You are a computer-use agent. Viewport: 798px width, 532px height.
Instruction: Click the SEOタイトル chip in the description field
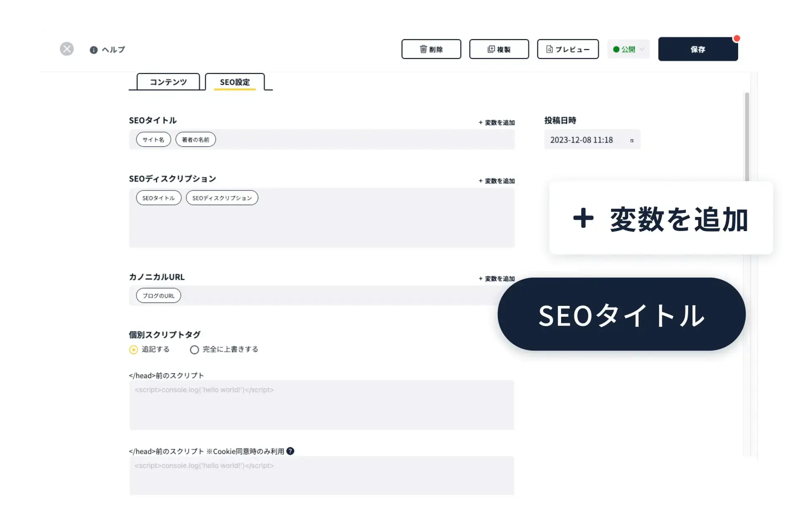[158, 198]
